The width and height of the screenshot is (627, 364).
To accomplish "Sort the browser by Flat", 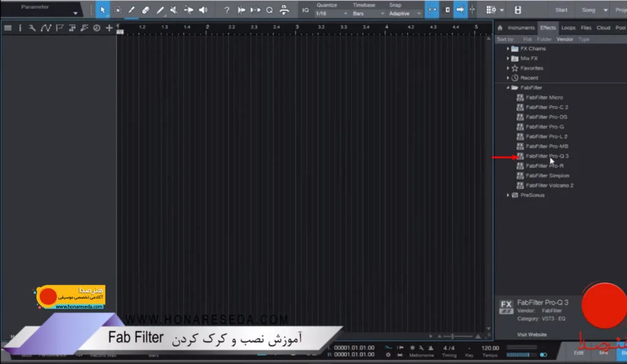I will [x=527, y=39].
